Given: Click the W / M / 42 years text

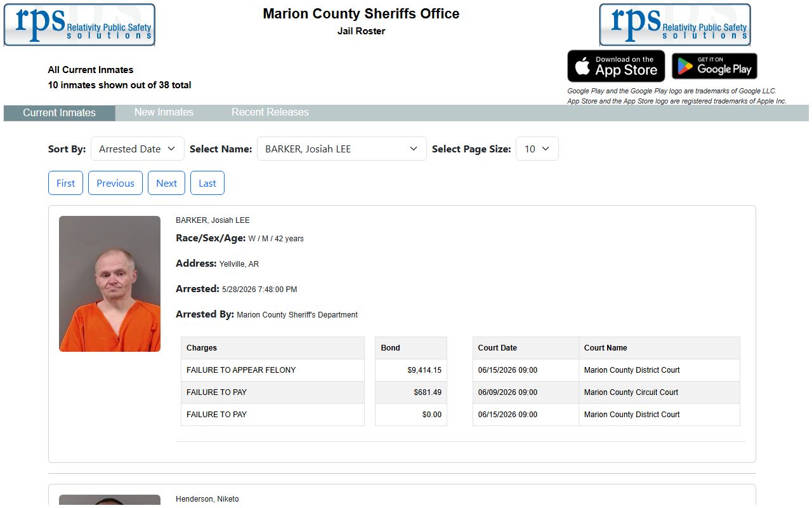Looking at the screenshot, I should 276,239.
